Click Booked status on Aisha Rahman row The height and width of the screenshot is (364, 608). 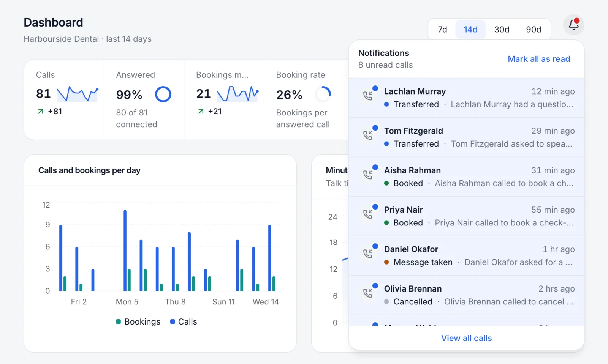[404, 183]
